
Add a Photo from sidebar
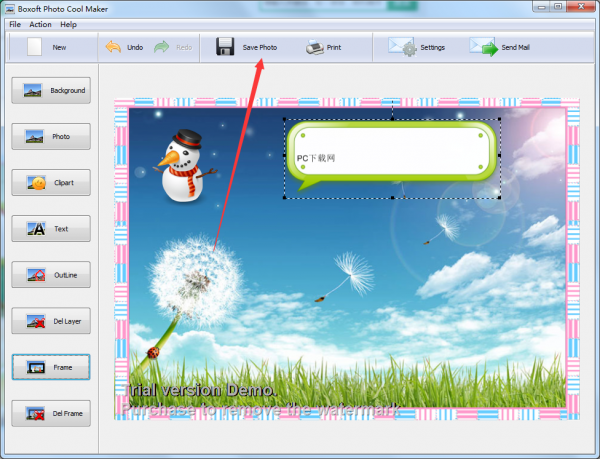click(x=51, y=137)
